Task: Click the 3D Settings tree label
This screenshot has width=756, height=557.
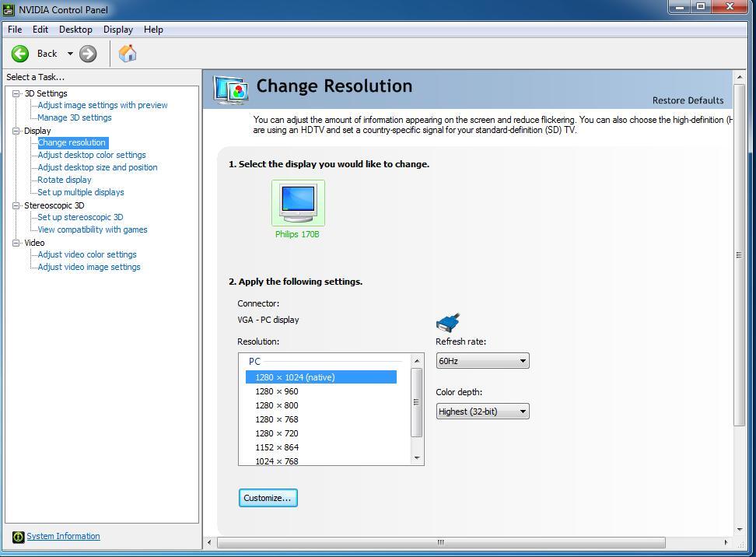Action: [x=46, y=93]
